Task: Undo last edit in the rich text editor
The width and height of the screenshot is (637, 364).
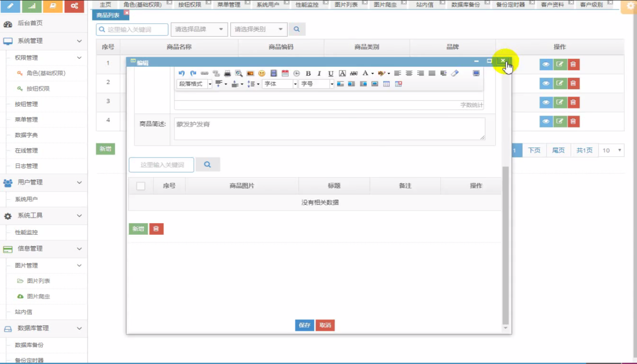Action: point(182,73)
